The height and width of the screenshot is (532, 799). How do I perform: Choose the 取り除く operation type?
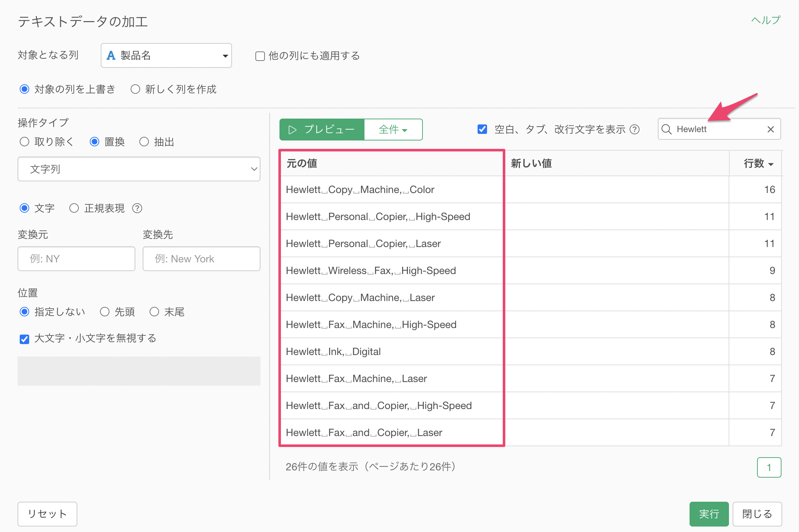coord(24,142)
